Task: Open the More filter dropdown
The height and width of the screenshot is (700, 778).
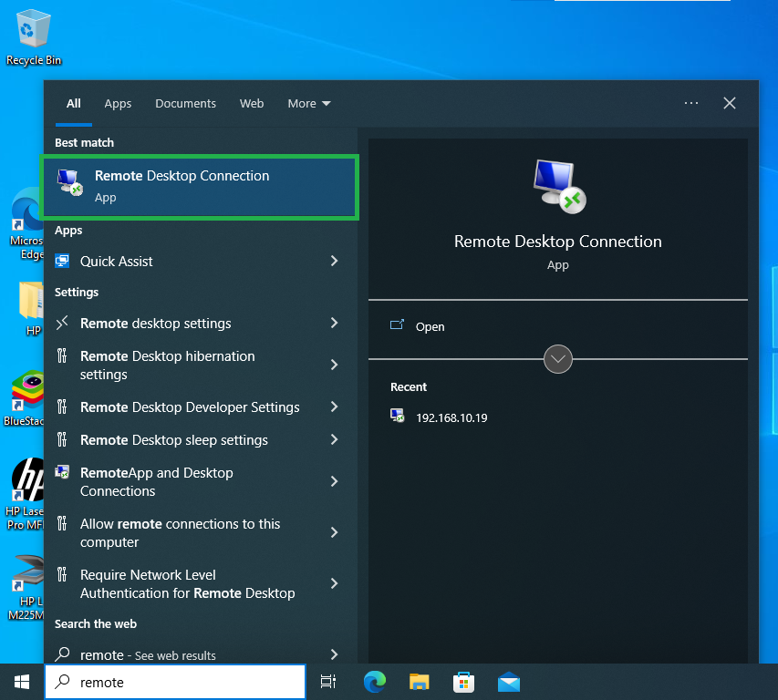Action: click(309, 104)
